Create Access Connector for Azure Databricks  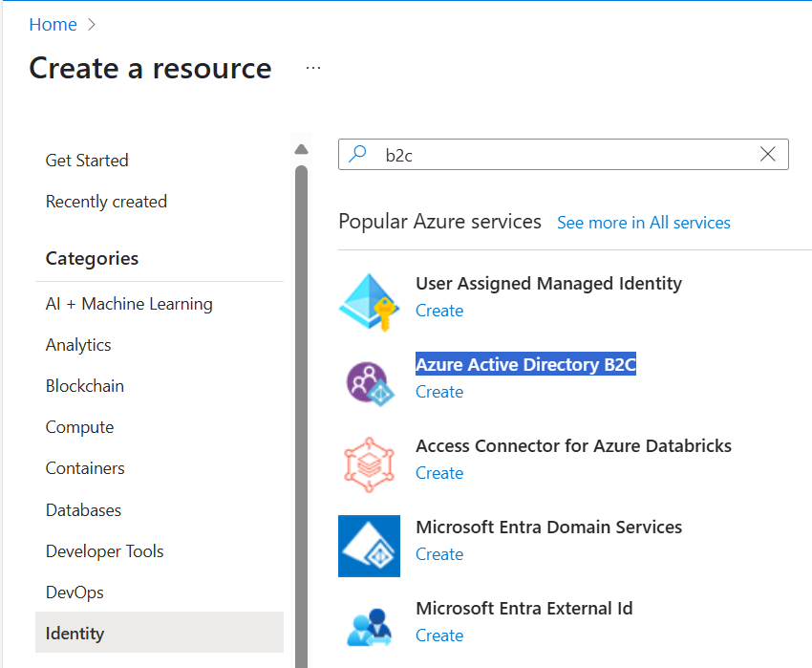pyautogui.click(x=439, y=473)
